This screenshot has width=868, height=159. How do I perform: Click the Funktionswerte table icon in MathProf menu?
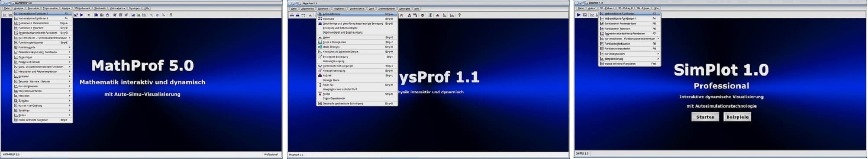(16, 47)
